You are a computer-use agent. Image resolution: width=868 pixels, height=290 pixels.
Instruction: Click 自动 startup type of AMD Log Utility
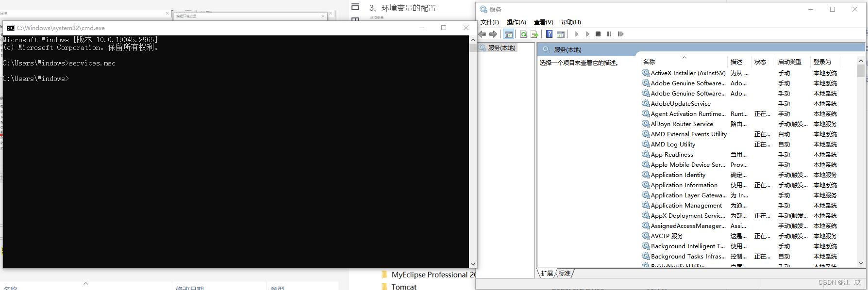click(784, 144)
